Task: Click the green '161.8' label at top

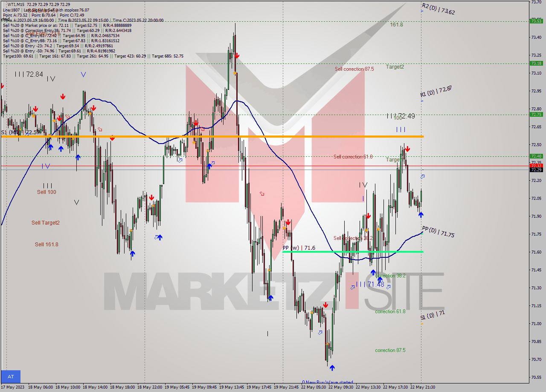Action: 396,25
